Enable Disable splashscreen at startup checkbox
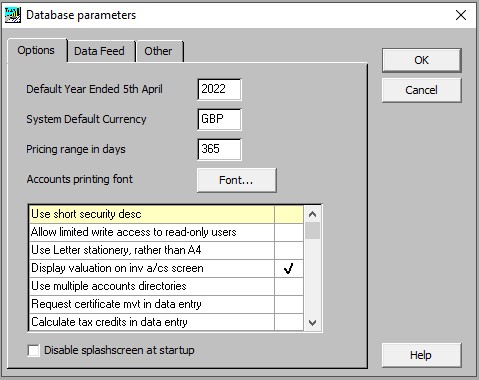 34,351
